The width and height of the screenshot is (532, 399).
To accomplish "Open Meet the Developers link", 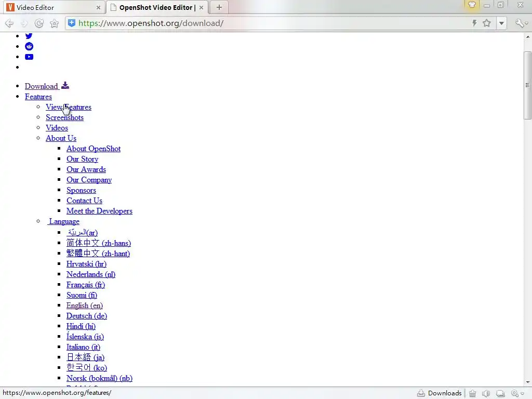I will [99, 211].
